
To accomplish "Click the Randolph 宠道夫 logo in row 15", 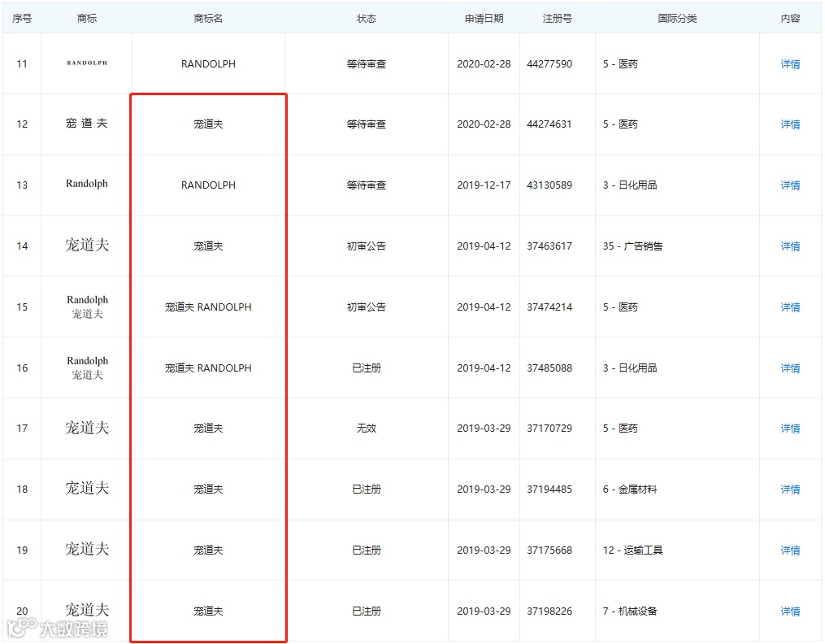I will pos(87,307).
